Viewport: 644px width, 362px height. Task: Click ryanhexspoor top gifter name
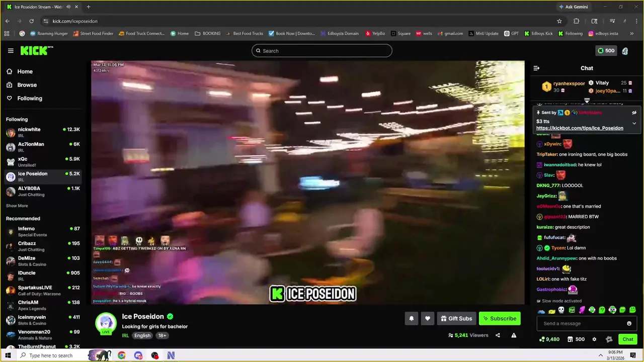click(x=569, y=83)
